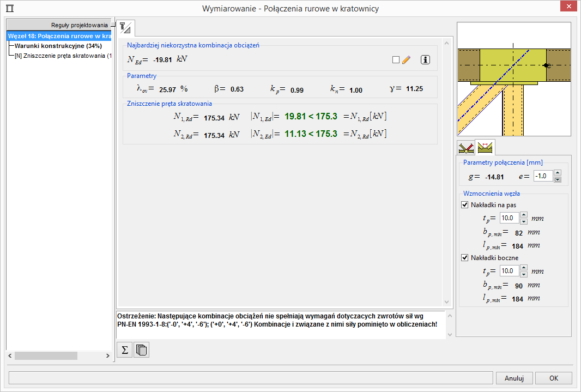
Task: Click the tree panel horizontal scrollbar
Action: [x=46, y=355]
